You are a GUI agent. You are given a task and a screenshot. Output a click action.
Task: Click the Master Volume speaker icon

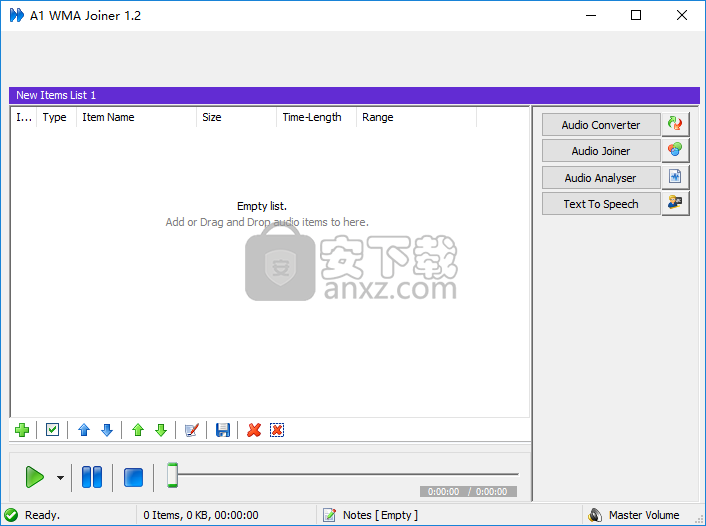point(595,515)
